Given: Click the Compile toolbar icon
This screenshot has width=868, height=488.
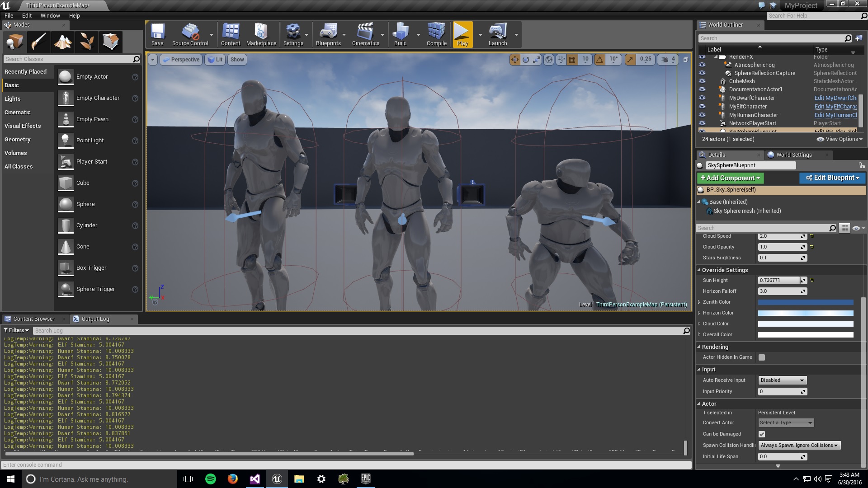Looking at the screenshot, I should (x=436, y=34).
